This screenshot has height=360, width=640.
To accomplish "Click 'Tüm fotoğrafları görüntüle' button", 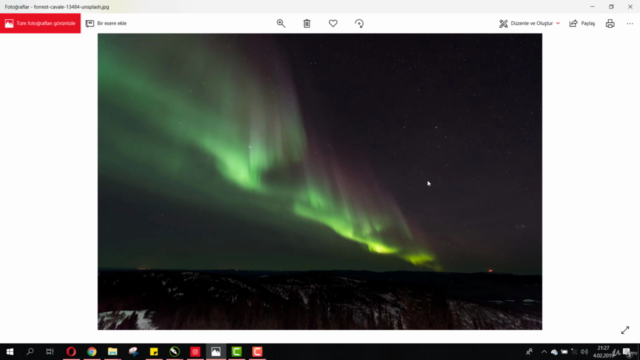I will [x=40, y=23].
